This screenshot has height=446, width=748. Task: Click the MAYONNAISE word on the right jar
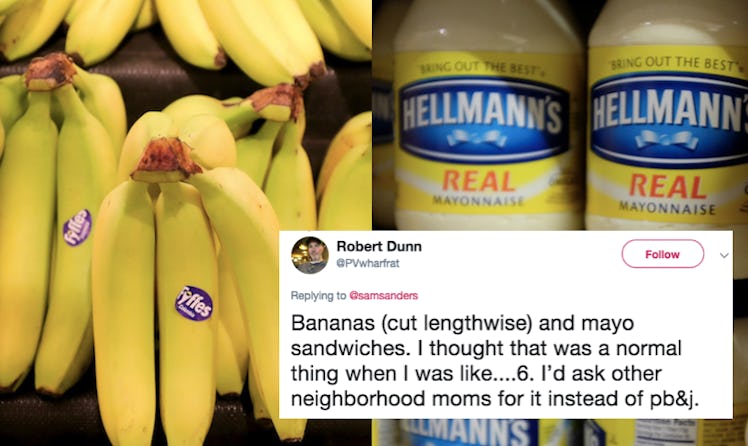(667, 207)
